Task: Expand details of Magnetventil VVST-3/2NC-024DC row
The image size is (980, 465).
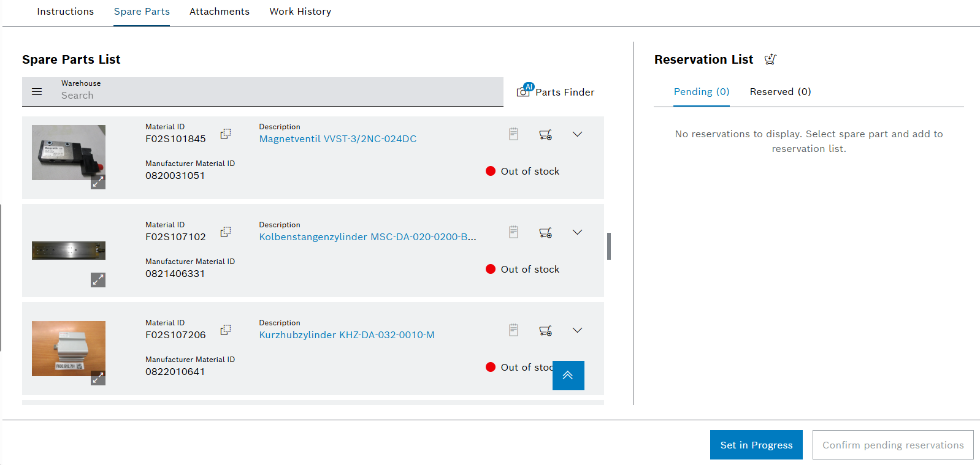Action: pos(577,134)
